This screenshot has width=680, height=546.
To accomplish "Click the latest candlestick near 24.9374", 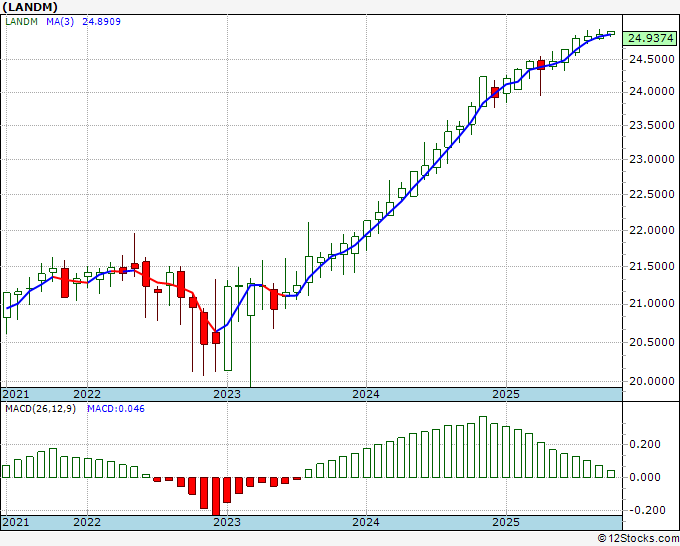I will (611, 33).
